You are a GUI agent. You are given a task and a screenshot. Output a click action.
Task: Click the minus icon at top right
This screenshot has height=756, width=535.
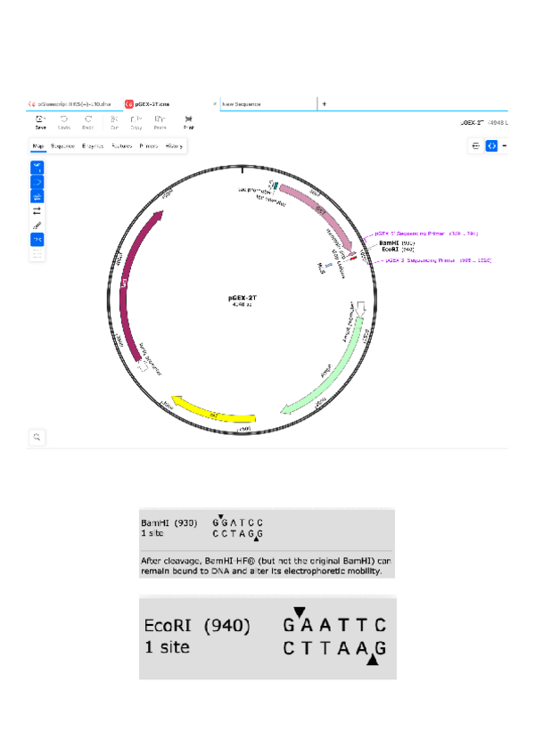(505, 145)
